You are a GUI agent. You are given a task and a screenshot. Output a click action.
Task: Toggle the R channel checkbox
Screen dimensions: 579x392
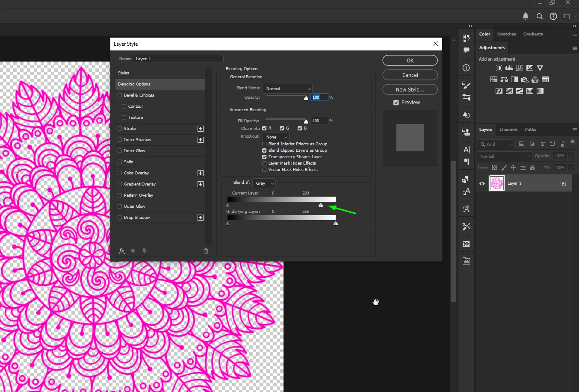(x=264, y=128)
